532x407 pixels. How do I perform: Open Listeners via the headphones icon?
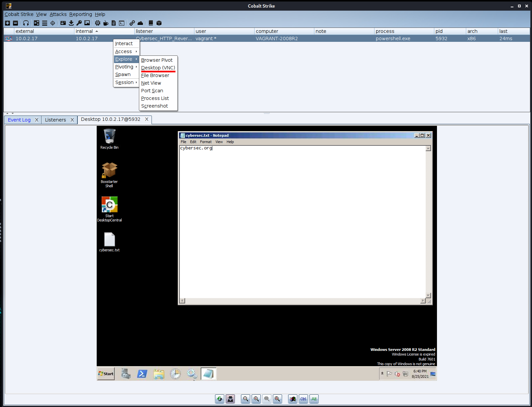[x=26, y=23]
